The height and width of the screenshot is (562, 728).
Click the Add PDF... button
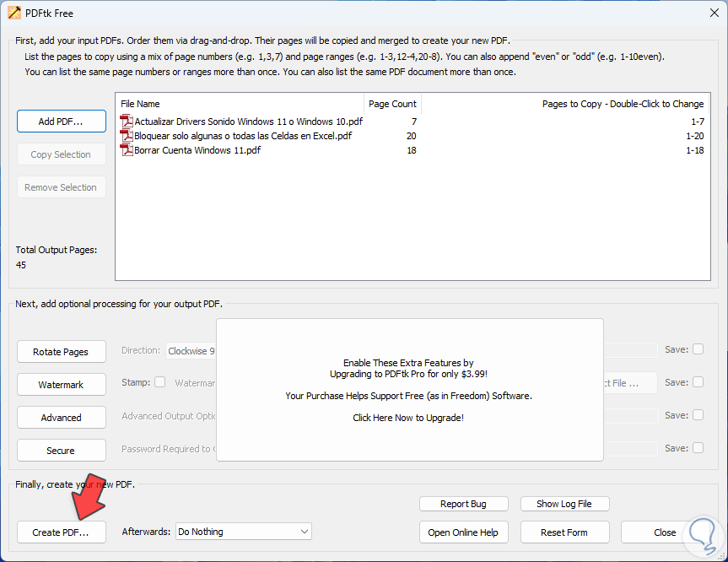[62, 122]
